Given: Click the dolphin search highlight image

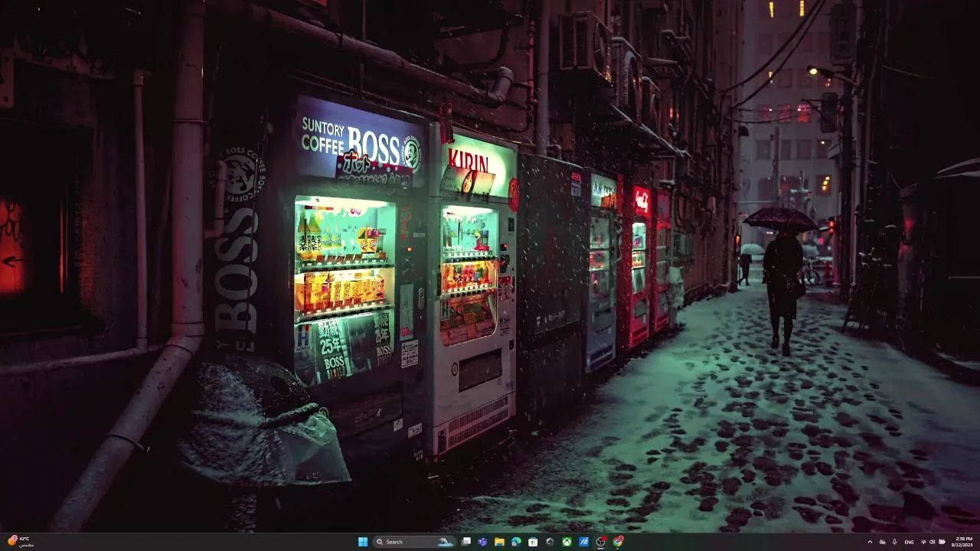Looking at the screenshot, I should tap(445, 542).
